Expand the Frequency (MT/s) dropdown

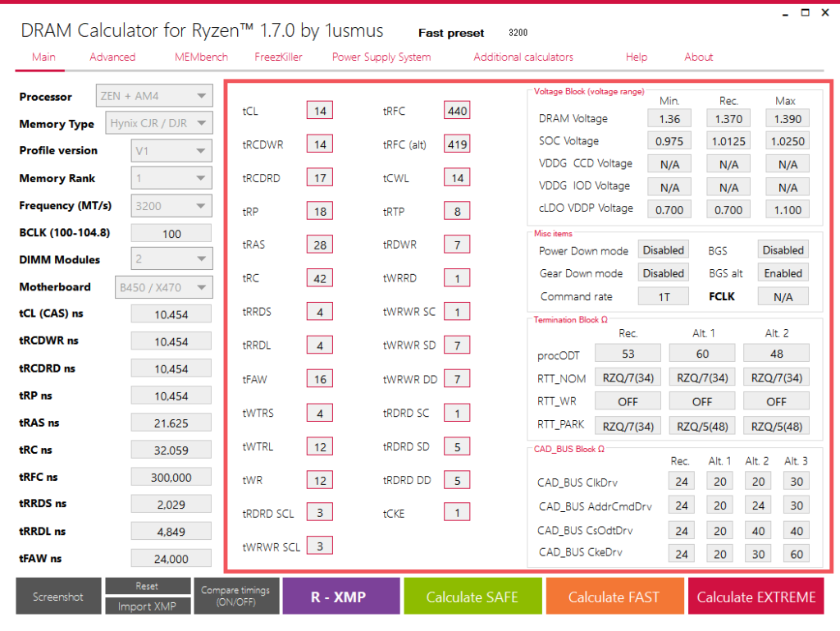(171, 206)
